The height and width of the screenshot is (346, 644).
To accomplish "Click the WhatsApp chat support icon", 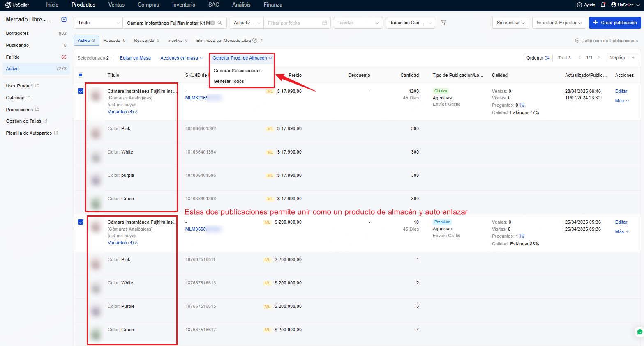I will (x=639, y=332).
